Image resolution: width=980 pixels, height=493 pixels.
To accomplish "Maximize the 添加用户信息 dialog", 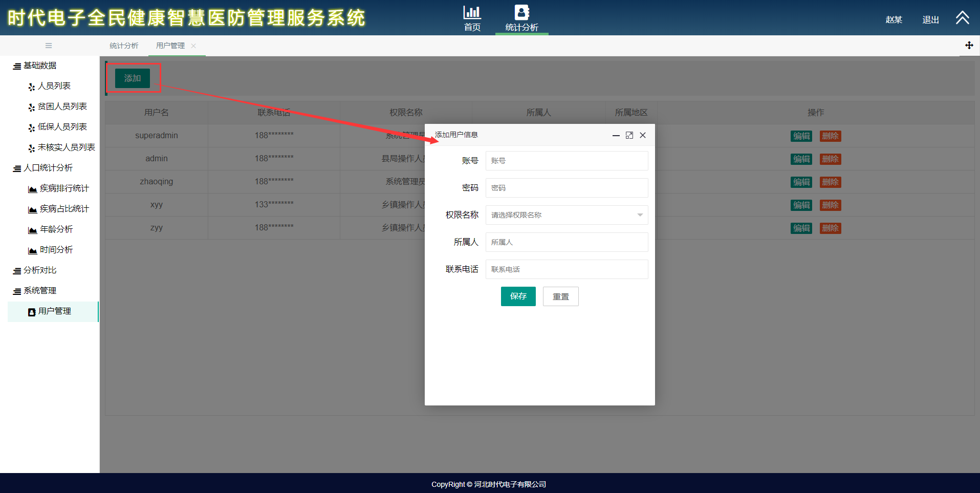I will tap(629, 135).
